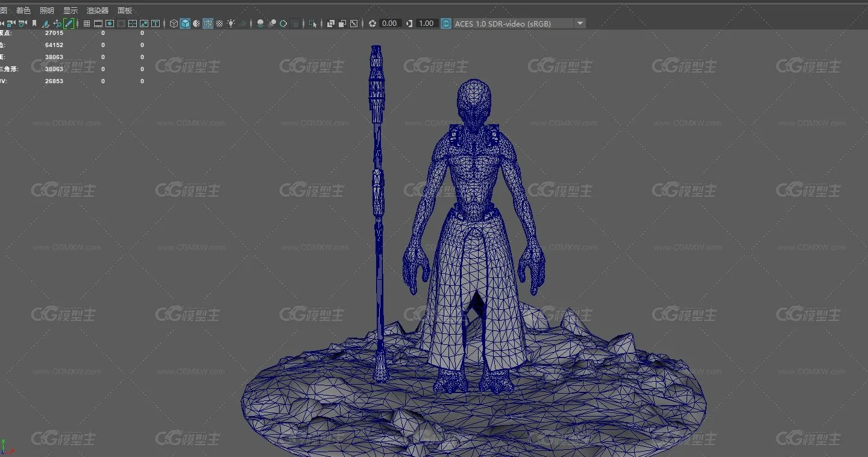
Task: Toggle the Safe Title icon
Action: [x=156, y=24]
